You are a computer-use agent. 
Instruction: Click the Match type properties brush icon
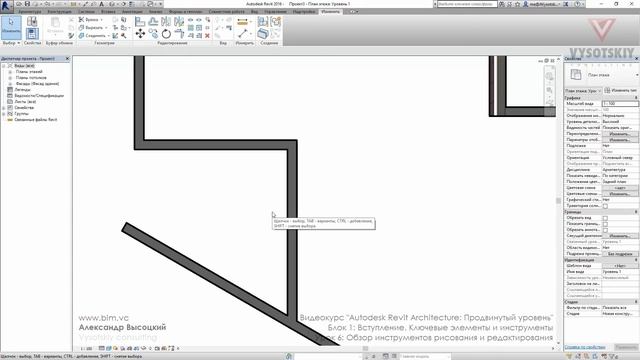(71, 36)
